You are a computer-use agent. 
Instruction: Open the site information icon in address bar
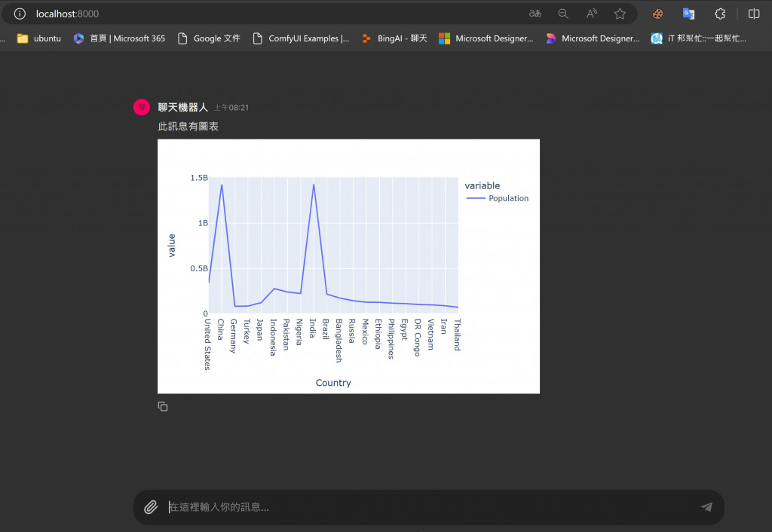20,14
